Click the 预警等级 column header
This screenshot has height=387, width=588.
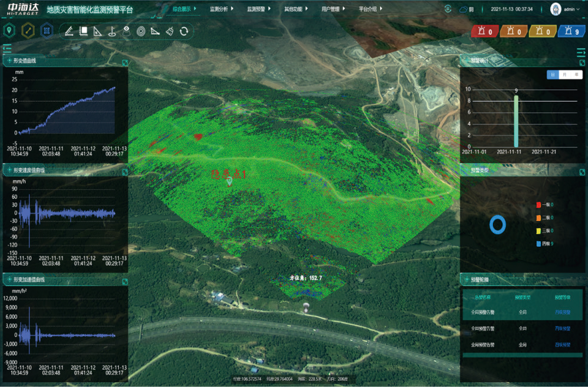[562, 298]
